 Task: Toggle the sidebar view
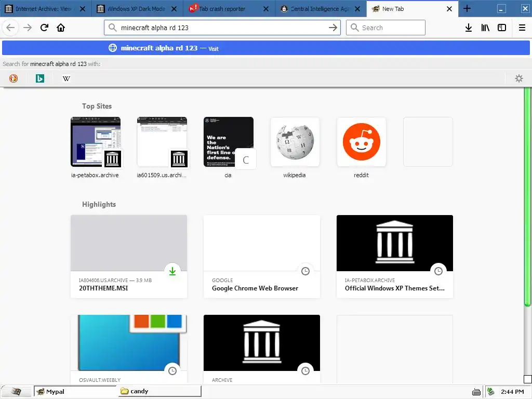pos(502,28)
